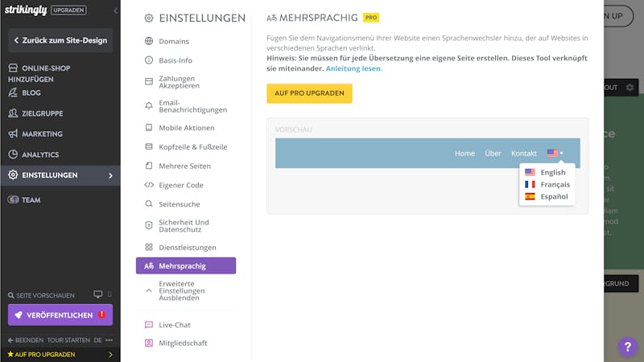The width and height of the screenshot is (644, 362).
Task: Open Email-Benachrichtigungen bell icon
Action: tap(149, 106)
